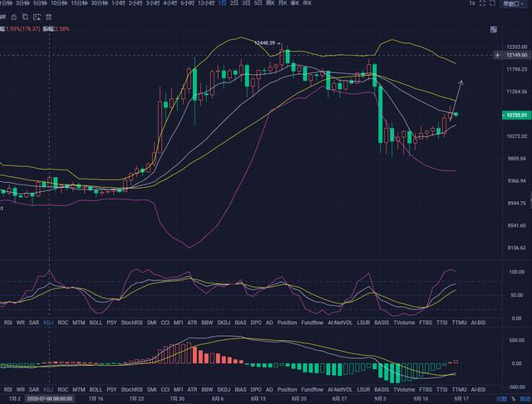Toggle 自动 auto scale
Screen dimensions: 532x404
(525, 399)
